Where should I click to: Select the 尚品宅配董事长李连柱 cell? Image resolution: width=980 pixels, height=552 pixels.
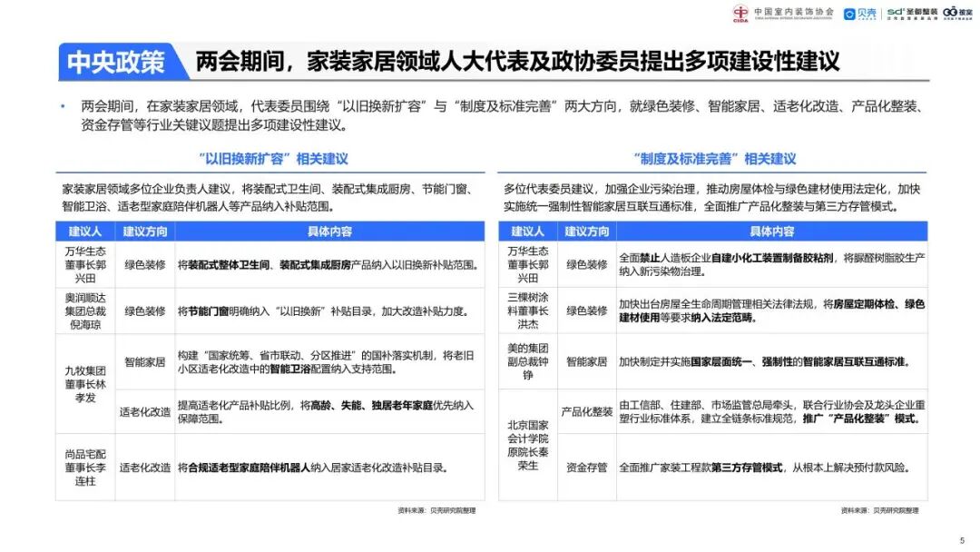85,468
